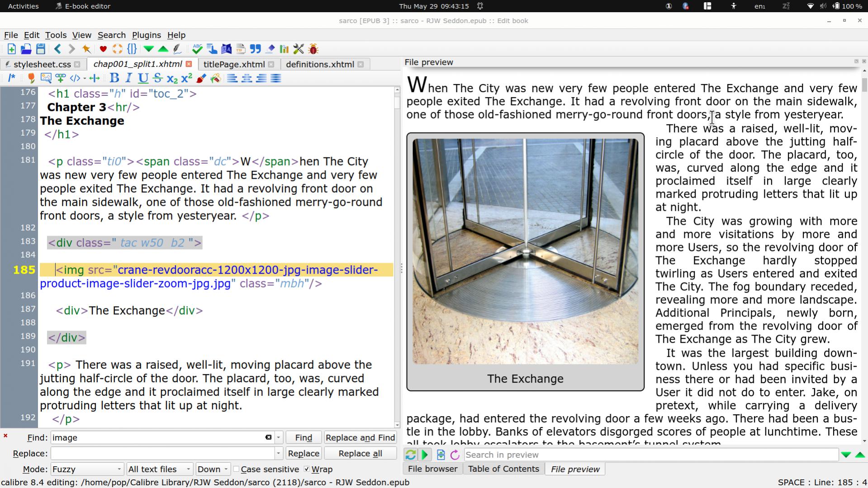Apply subscript formatting
Screen dimensions: 868x488
point(172,78)
